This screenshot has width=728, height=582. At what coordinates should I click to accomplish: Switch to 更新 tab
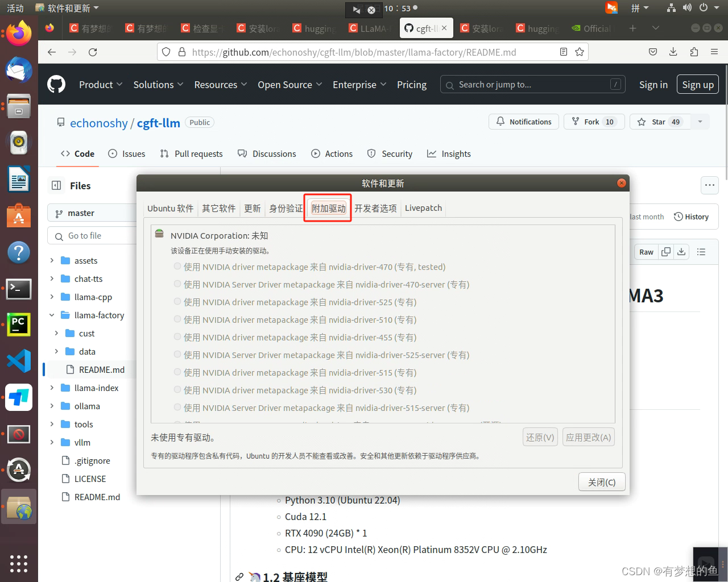(252, 208)
